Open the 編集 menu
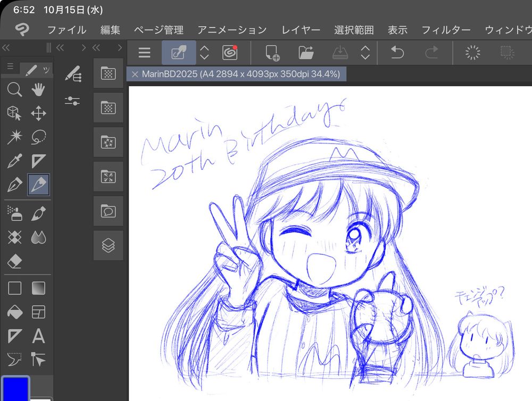The height and width of the screenshot is (401, 532). click(x=110, y=30)
